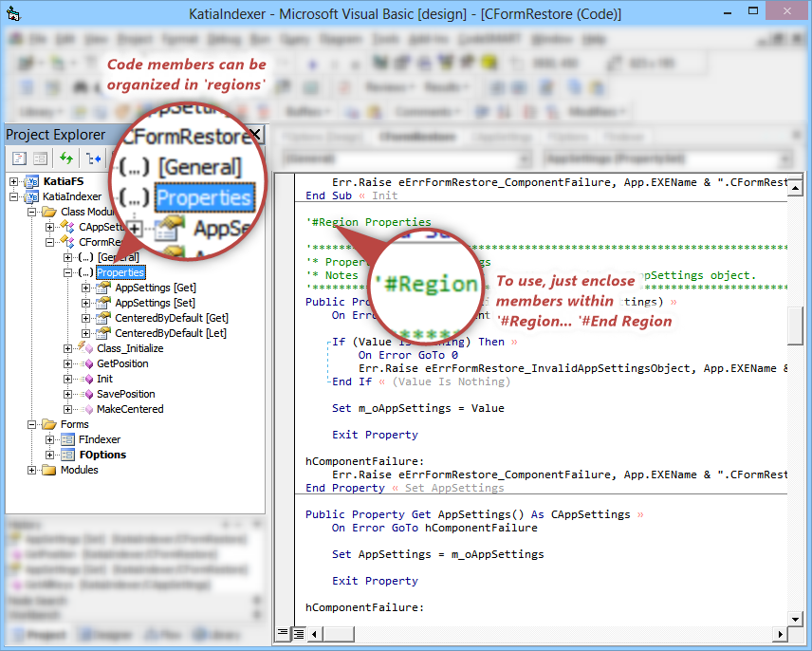The width and height of the screenshot is (812, 651).
Task: Click the Modules folder icon
Action: (49, 470)
